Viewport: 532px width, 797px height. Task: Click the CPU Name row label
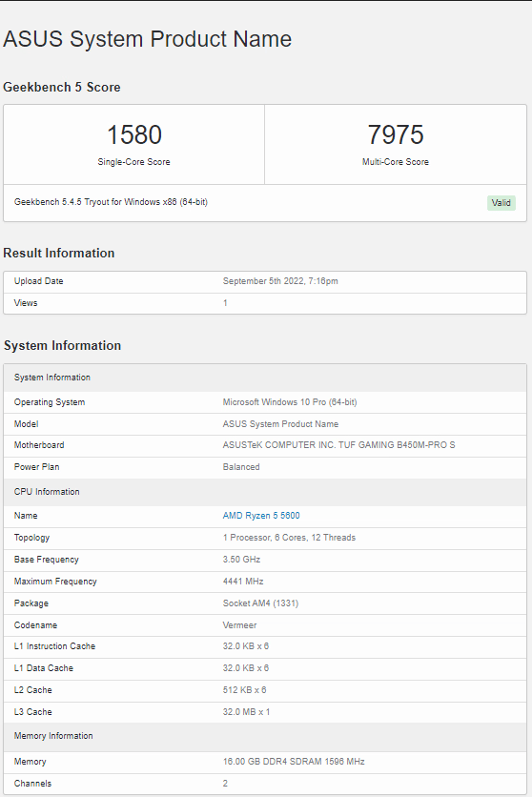(x=26, y=516)
